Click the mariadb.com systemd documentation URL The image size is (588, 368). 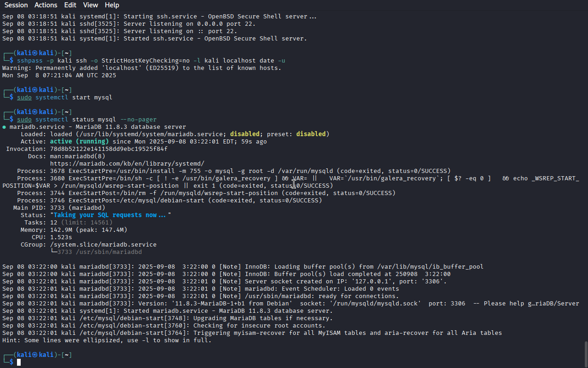127,164
